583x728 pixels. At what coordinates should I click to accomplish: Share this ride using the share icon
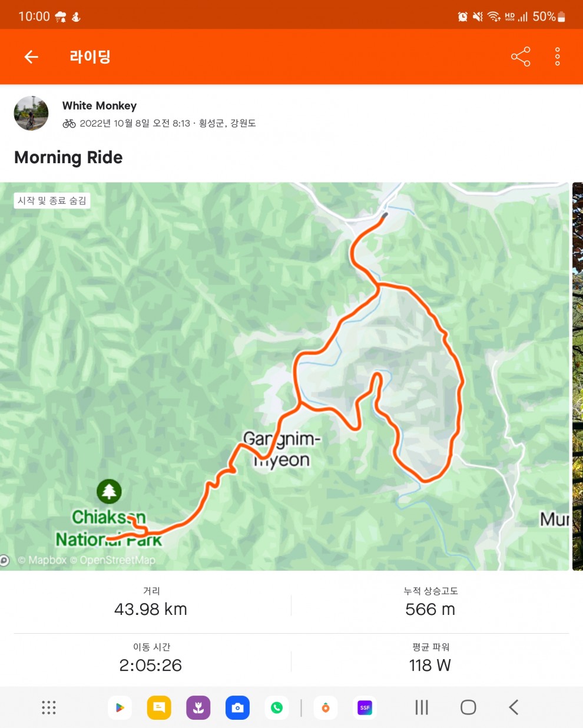pos(521,57)
